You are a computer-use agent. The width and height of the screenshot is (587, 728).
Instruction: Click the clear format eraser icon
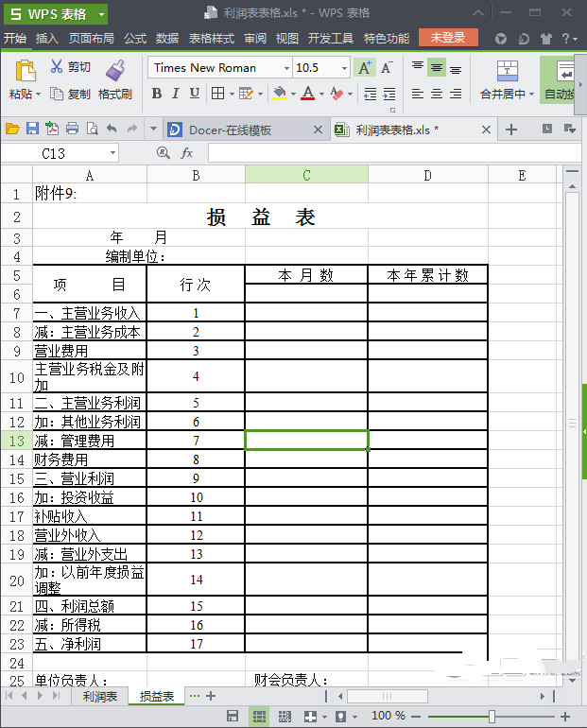click(337, 94)
